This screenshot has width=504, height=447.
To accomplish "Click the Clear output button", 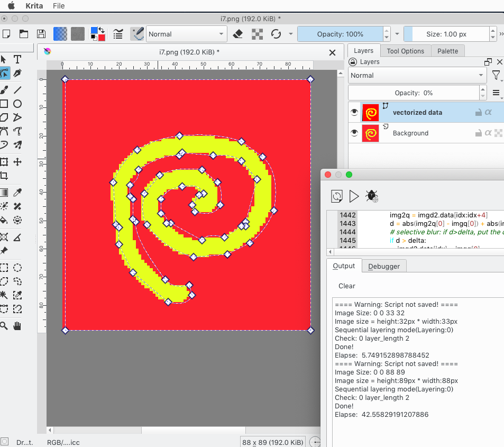I will click(347, 286).
